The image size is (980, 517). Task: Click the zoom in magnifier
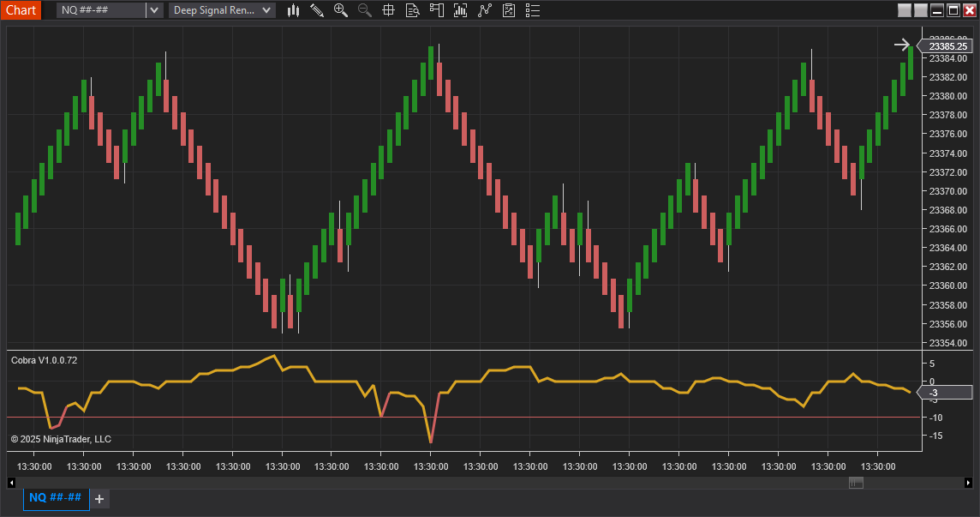[341, 10]
